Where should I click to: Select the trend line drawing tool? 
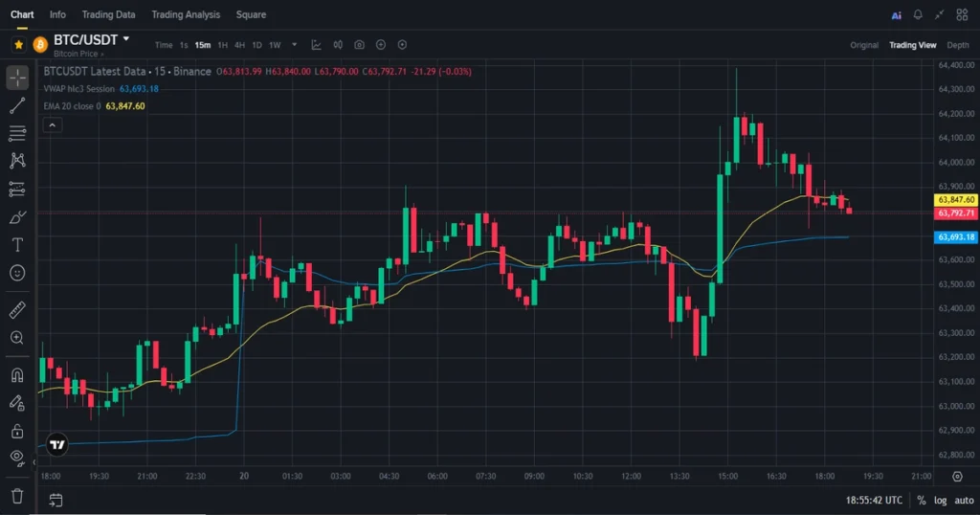(x=17, y=105)
